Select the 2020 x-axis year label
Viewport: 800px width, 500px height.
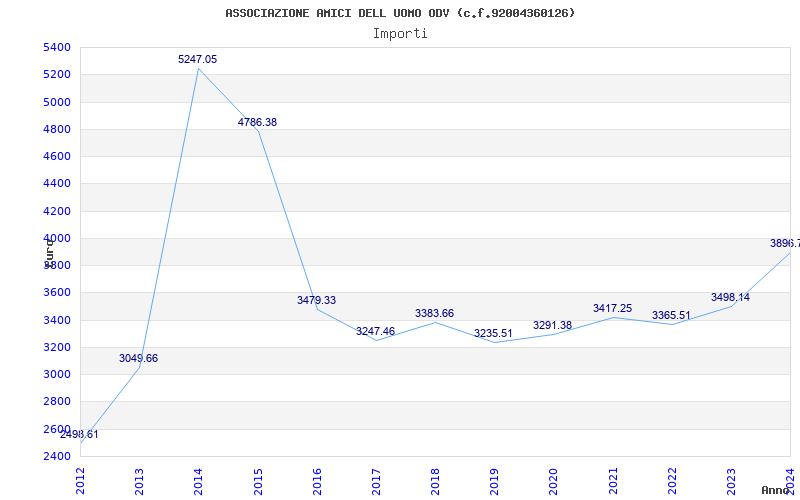click(x=554, y=481)
